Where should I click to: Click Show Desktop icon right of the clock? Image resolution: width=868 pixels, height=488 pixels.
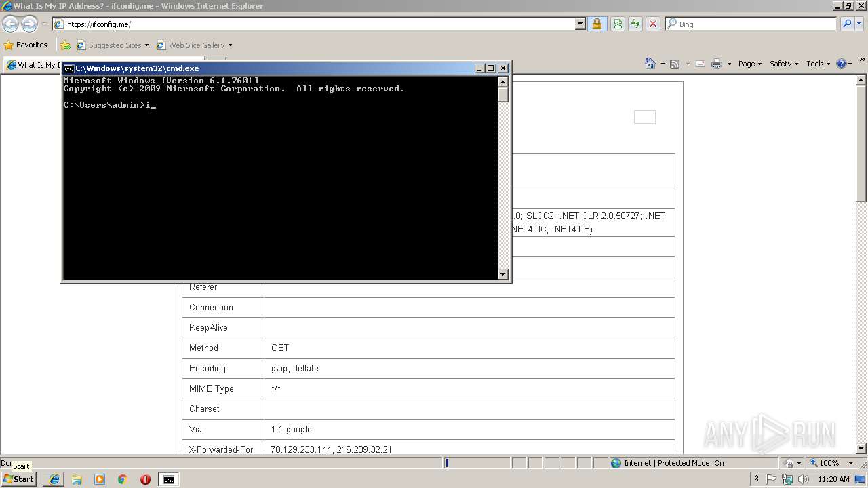click(x=861, y=479)
